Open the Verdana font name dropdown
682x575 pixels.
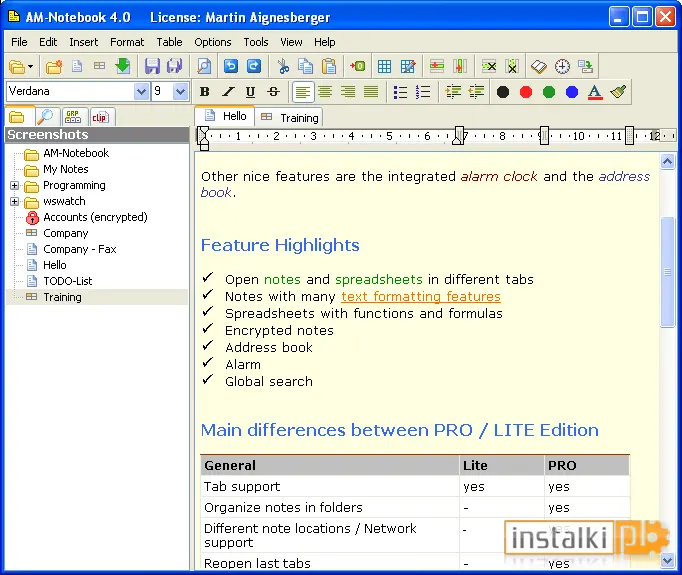[141, 91]
